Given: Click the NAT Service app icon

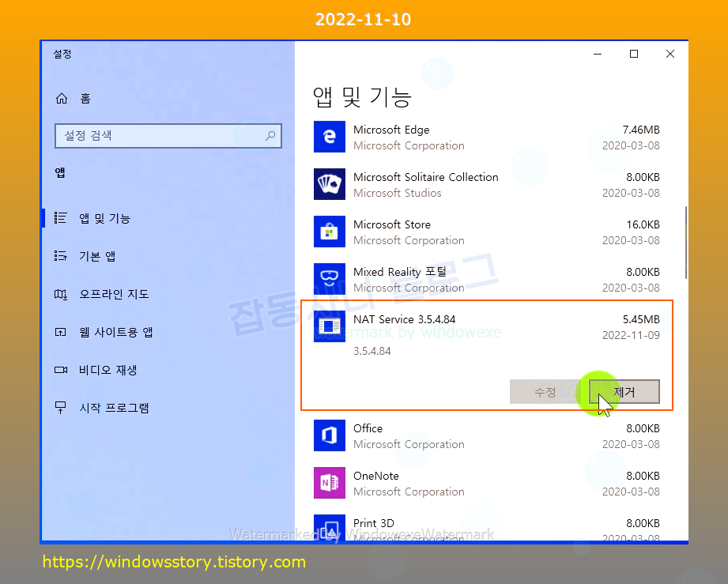Looking at the screenshot, I should [329, 326].
